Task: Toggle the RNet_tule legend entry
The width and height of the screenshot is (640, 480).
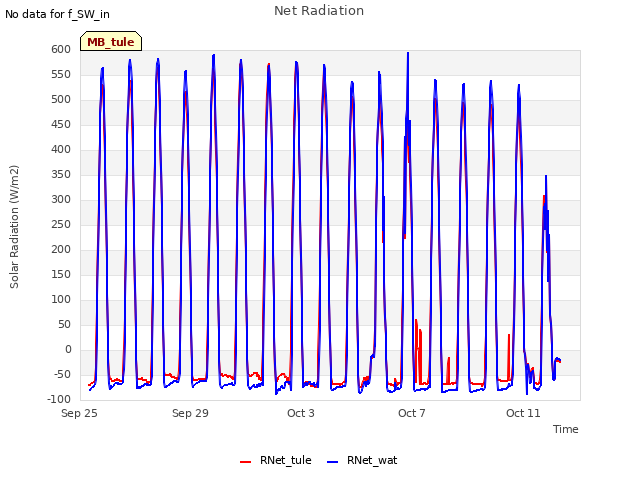Action: click(x=276, y=460)
